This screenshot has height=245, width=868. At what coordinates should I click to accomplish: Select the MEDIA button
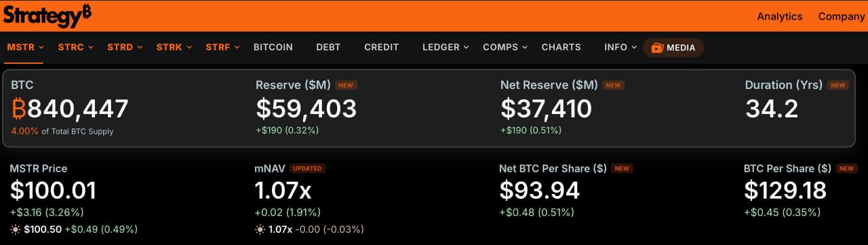point(673,48)
